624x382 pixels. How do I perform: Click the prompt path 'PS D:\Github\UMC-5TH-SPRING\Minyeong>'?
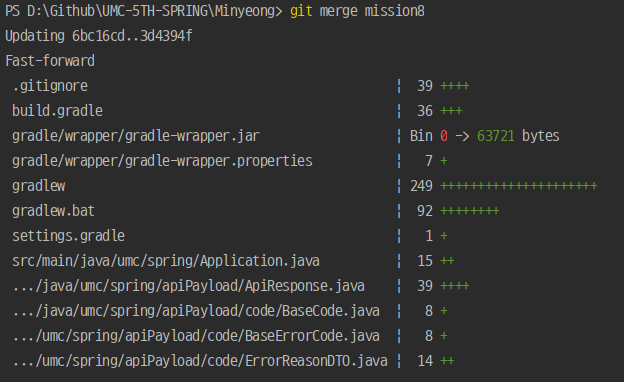coord(144,11)
